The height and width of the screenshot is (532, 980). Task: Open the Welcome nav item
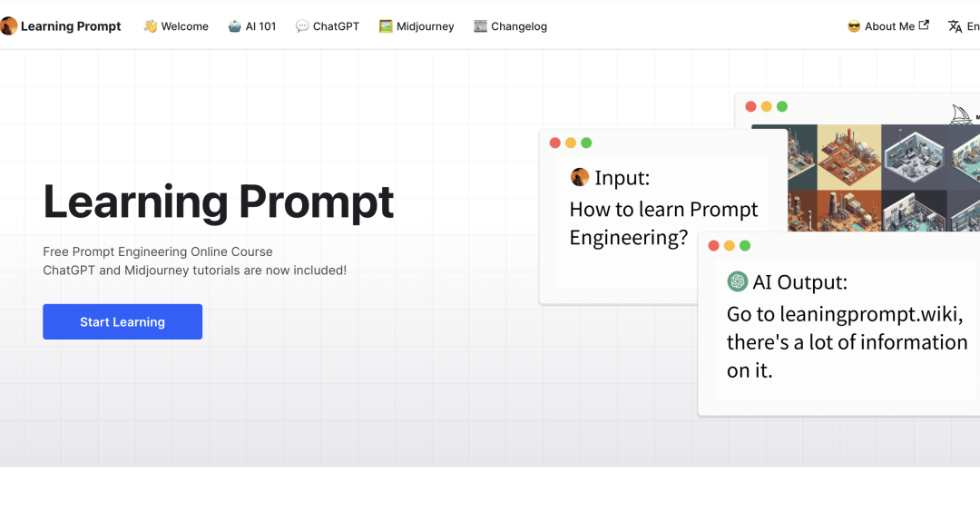176,26
